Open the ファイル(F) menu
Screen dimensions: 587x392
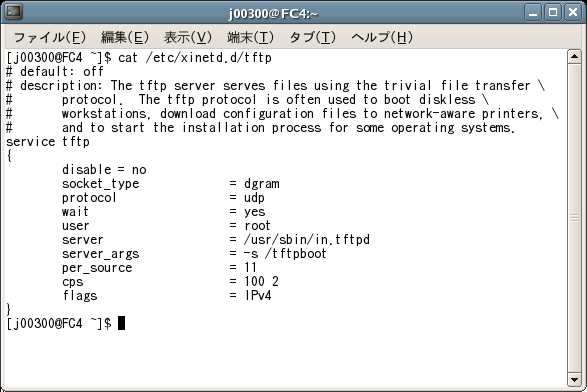(50, 37)
